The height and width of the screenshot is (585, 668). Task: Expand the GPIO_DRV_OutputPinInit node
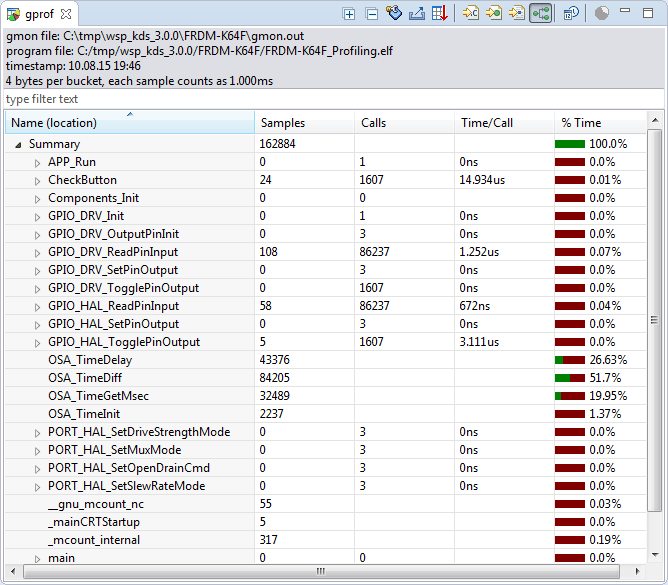[37, 235]
